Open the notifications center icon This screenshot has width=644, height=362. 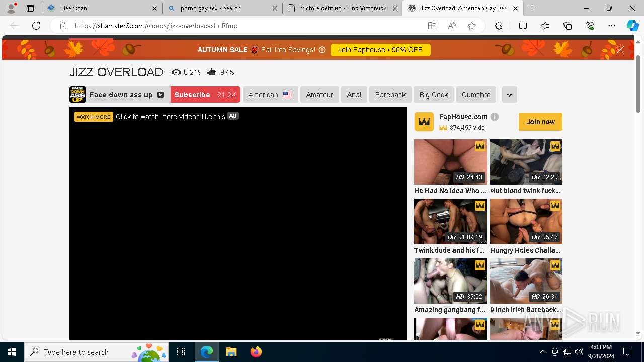pyautogui.click(x=627, y=352)
